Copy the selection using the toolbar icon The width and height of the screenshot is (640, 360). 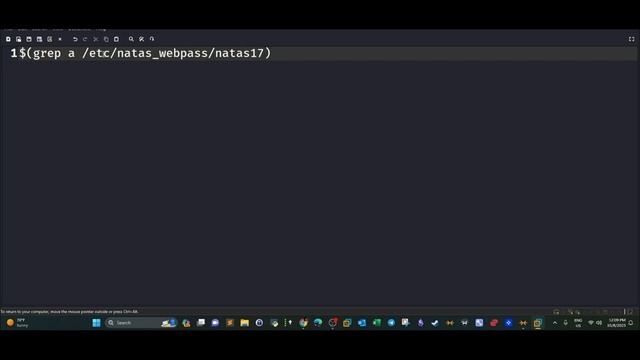(106, 39)
